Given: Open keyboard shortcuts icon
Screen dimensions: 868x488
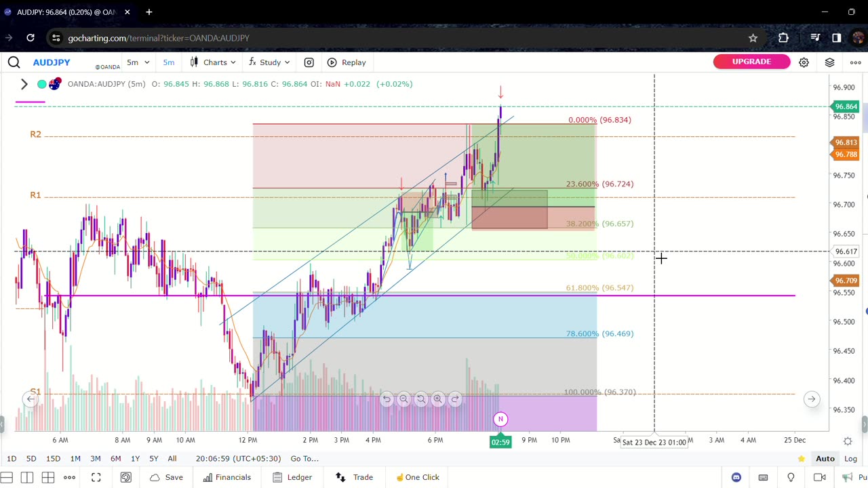Looking at the screenshot, I should pos(763,477).
